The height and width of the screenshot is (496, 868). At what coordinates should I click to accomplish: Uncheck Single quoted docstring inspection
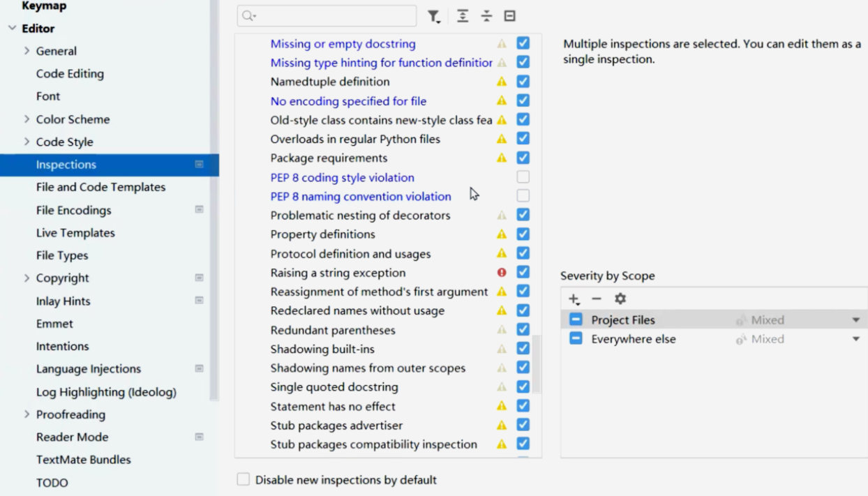coord(523,386)
